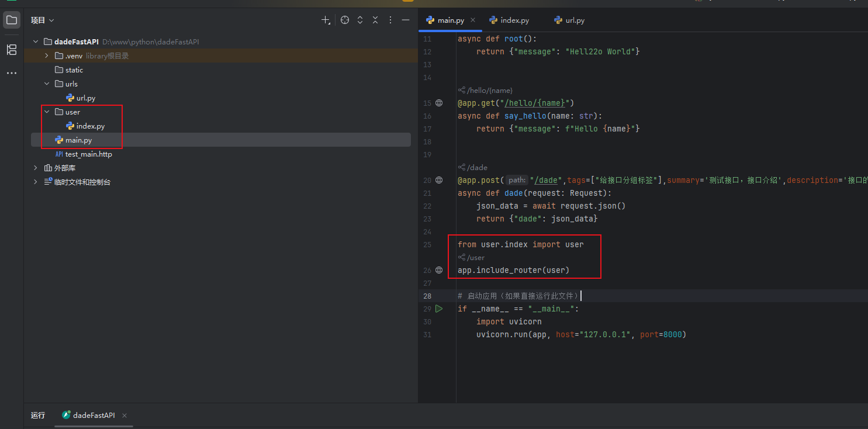The image size is (868, 429).
Task: Click the API icon next to test_main.http
Action: tap(59, 154)
